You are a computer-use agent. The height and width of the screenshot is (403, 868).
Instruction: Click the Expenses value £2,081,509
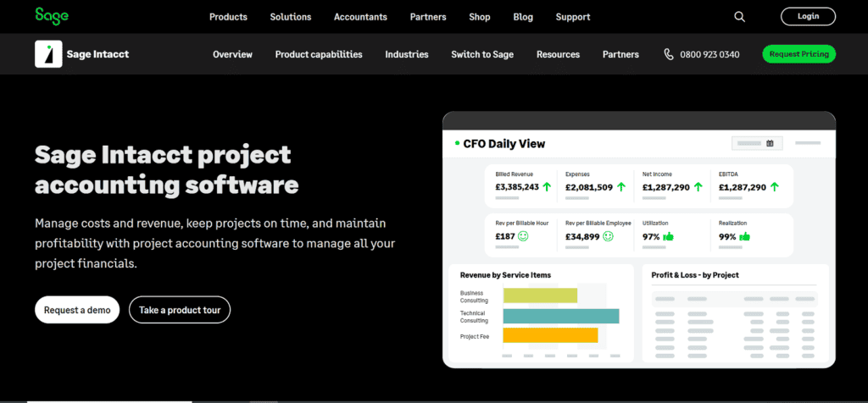pos(589,187)
